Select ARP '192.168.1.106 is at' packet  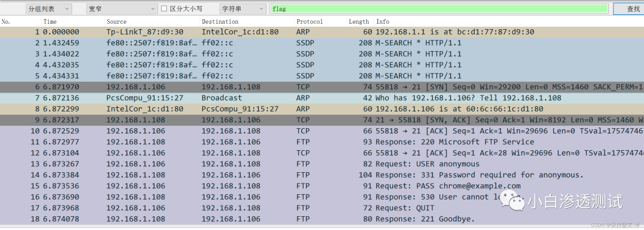pyautogui.click(x=322, y=109)
